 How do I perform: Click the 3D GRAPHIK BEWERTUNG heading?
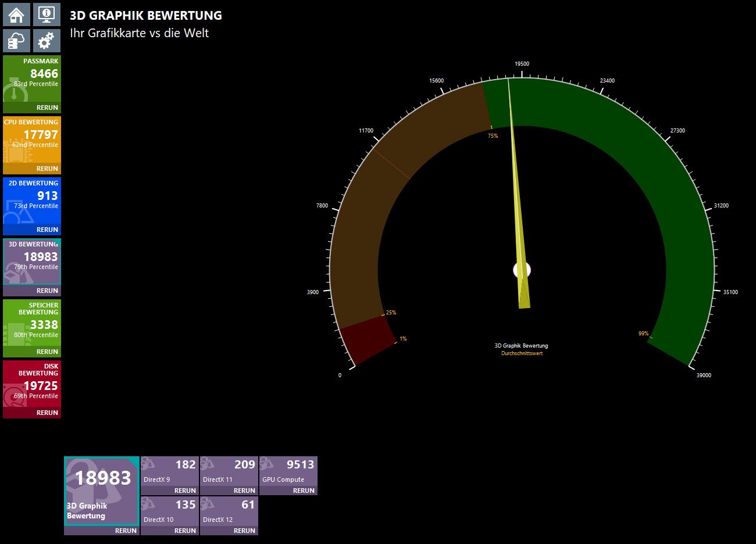146,16
